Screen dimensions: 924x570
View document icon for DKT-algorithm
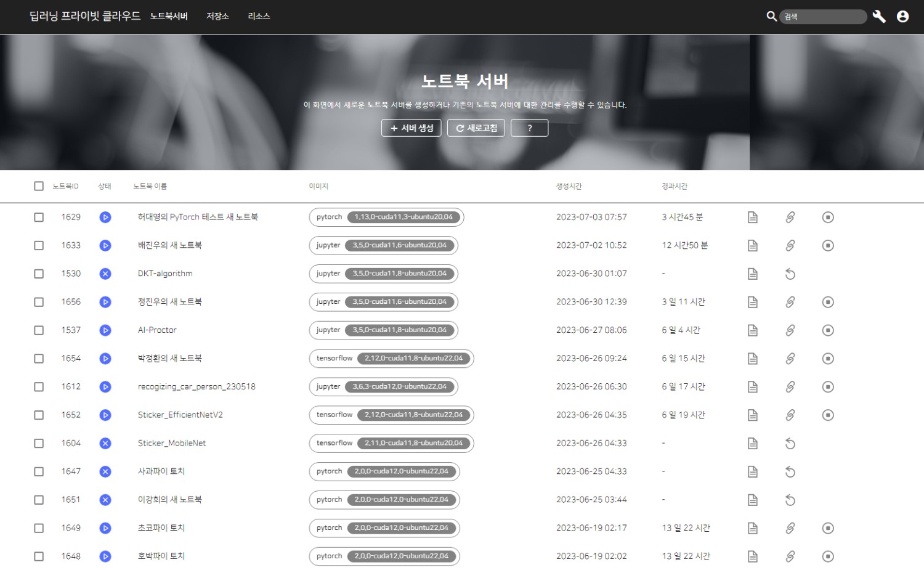point(752,274)
